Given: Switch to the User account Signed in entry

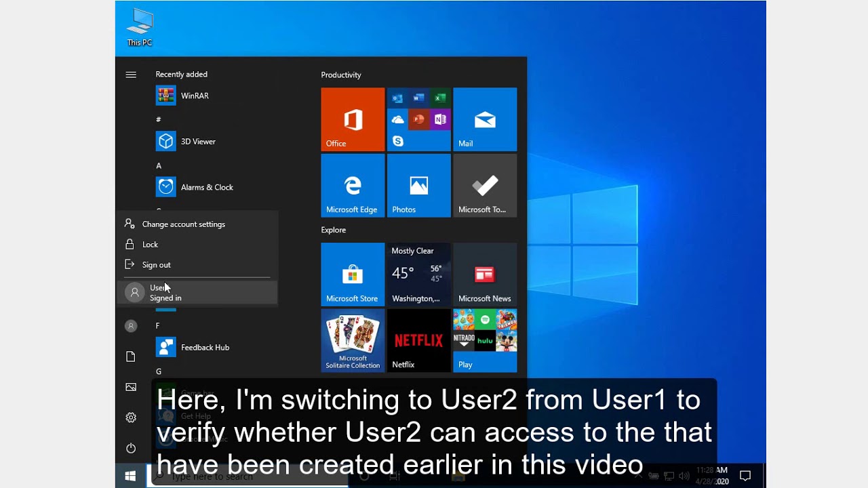Looking at the screenshot, I should tap(197, 293).
